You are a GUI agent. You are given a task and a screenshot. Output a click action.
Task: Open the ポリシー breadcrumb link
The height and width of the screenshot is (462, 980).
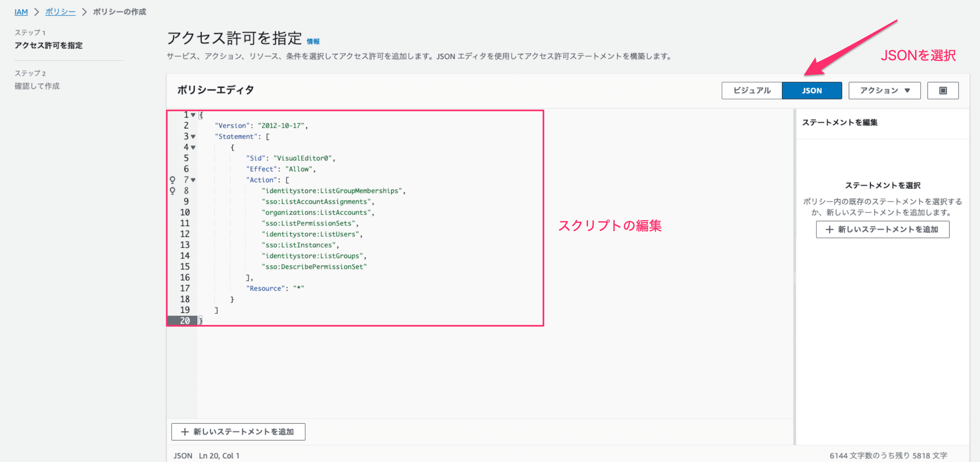click(60, 12)
